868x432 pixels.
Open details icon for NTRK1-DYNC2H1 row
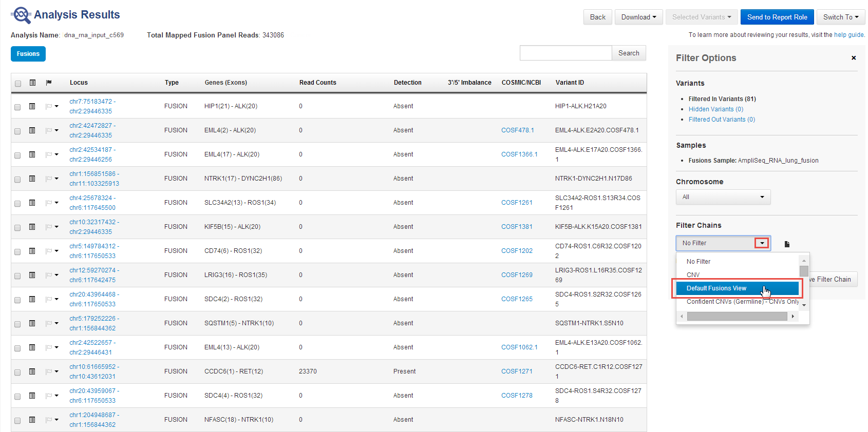pos(32,179)
